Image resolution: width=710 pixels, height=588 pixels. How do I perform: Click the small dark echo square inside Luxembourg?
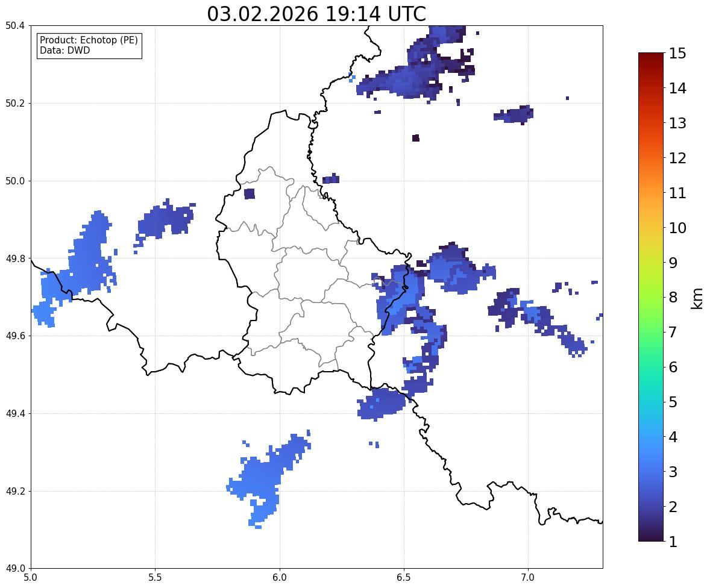pyautogui.click(x=250, y=194)
